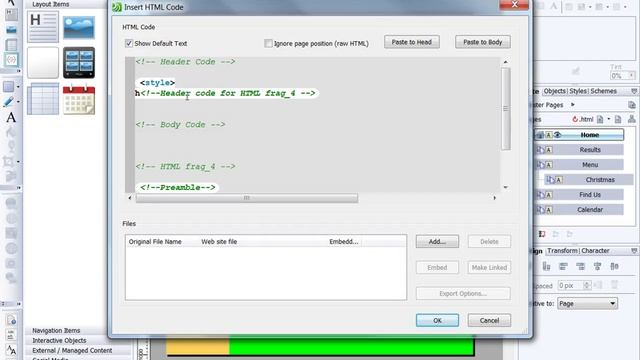The width and height of the screenshot is (640, 360).
Task: Open the Site panel options menu arrow
Action: (634, 91)
